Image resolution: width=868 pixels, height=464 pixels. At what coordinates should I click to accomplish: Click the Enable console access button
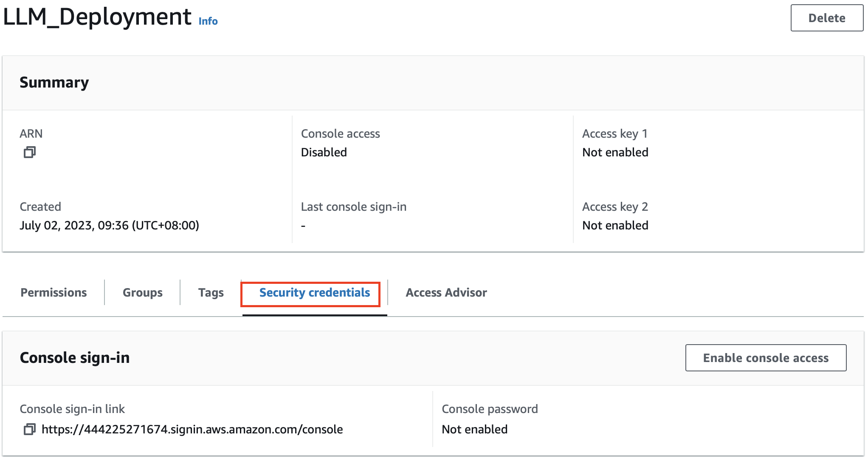[766, 358]
